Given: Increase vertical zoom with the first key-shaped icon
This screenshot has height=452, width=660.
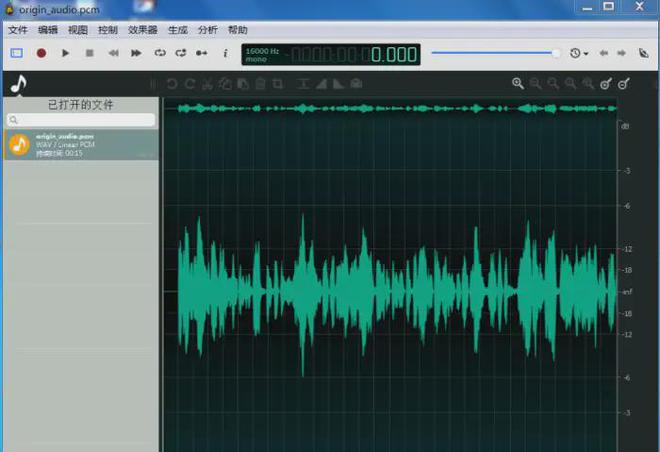Looking at the screenshot, I should click(x=606, y=84).
